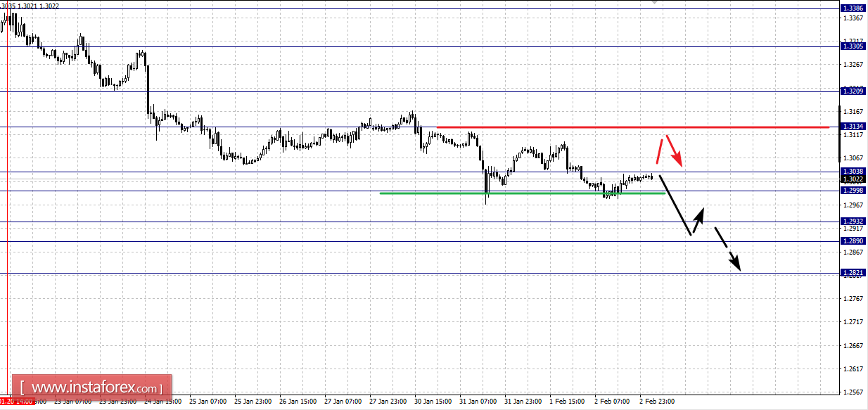Select the 1.3305 price level label

tap(853, 46)
